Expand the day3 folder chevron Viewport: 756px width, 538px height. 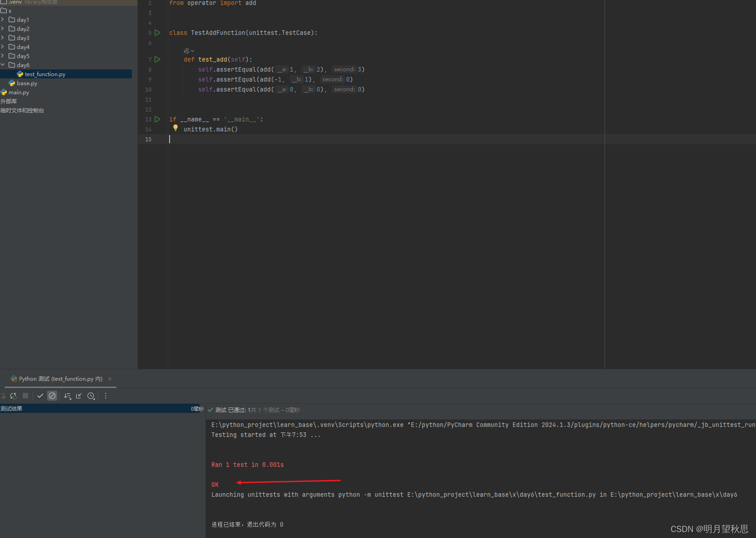(3, 38)
